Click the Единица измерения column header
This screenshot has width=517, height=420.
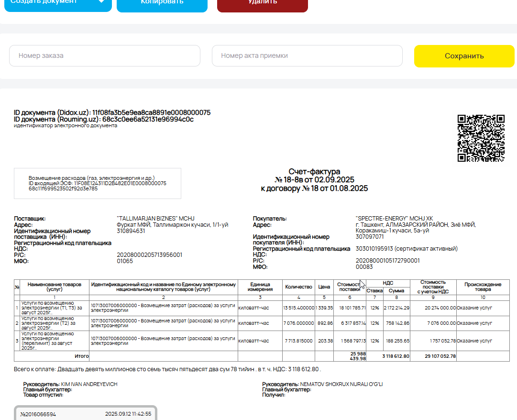pyautogui.click(x=260, y=287)
